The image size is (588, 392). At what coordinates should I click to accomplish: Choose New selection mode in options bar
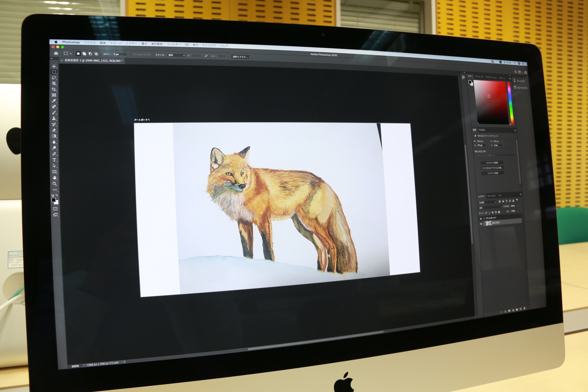78,54
